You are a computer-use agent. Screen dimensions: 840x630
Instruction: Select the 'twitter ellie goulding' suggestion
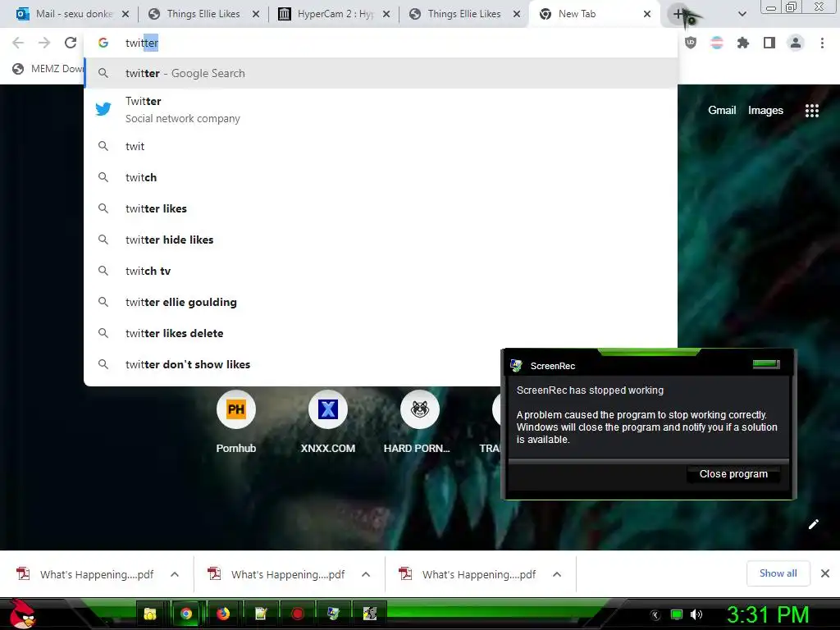381,302
